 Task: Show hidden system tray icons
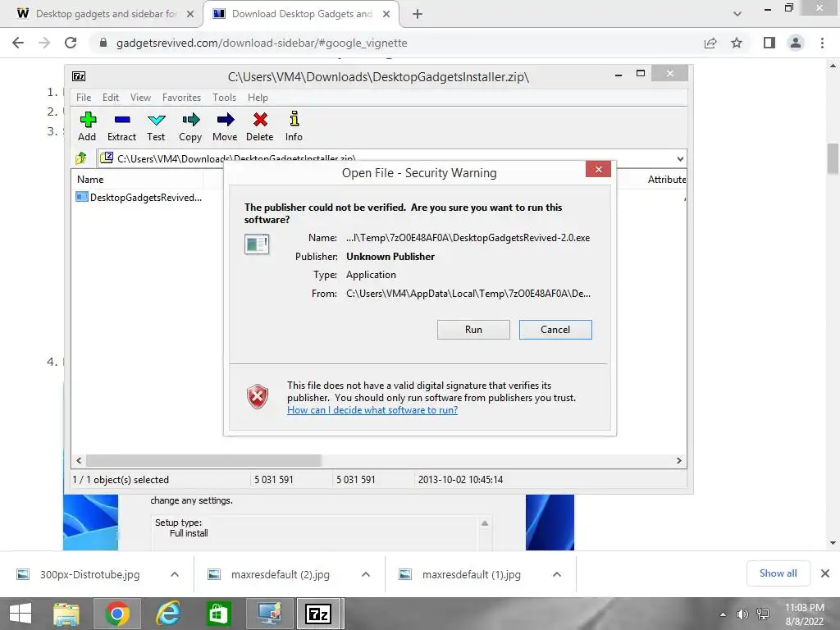[724, 614]
